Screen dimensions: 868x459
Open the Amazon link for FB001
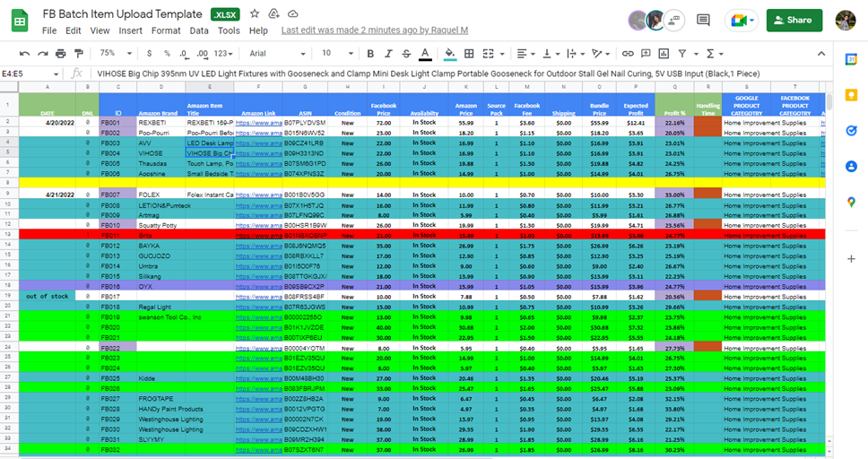click(x=258, y=122)
